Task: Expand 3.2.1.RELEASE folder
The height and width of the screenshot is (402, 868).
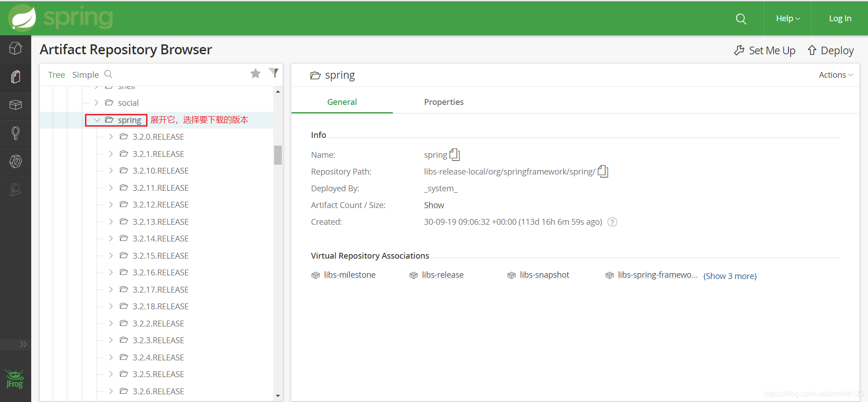Action: click(111, 154)
